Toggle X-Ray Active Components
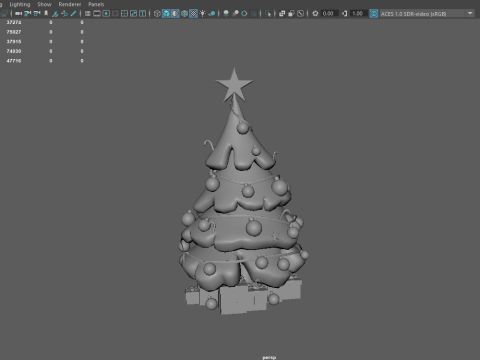The image size is (480, 360). pos(291,14)
